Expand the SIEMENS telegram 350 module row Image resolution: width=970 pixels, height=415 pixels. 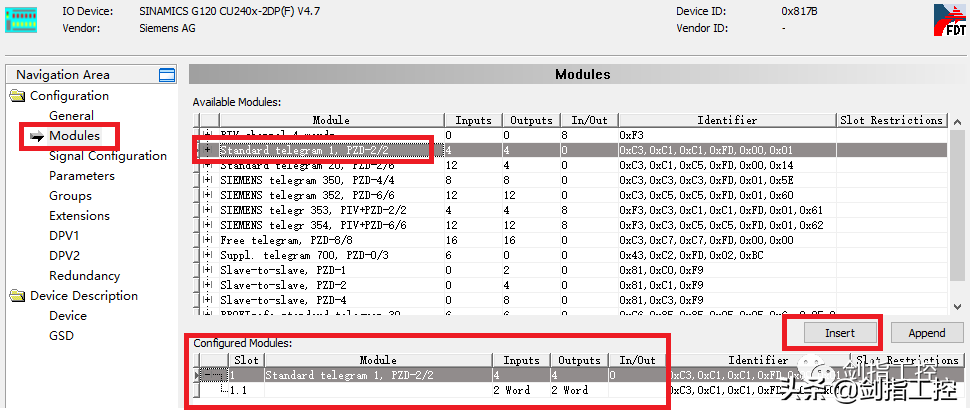pyautogui.click(x=208, y=180)
